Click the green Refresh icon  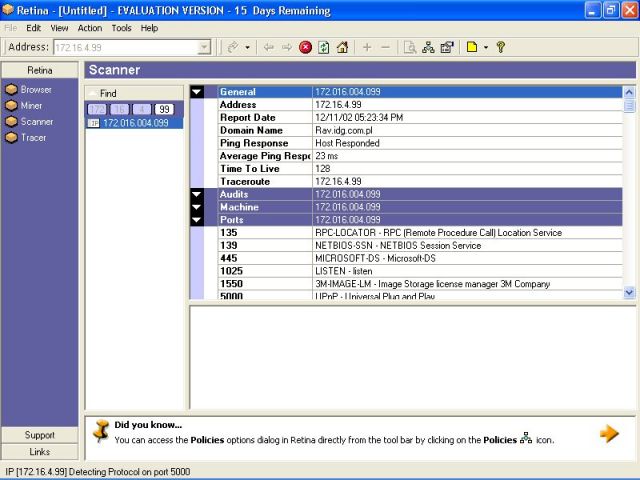[x=323, y=47]
